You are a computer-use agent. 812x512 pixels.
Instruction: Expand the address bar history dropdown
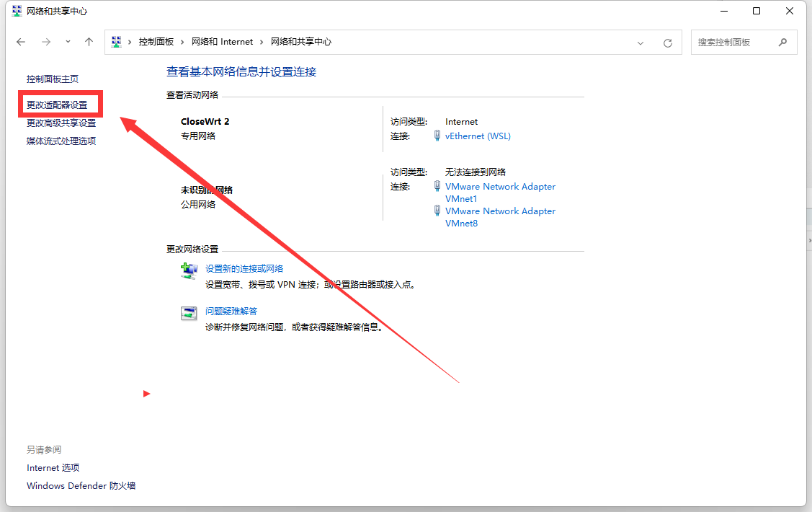[641, 43]
